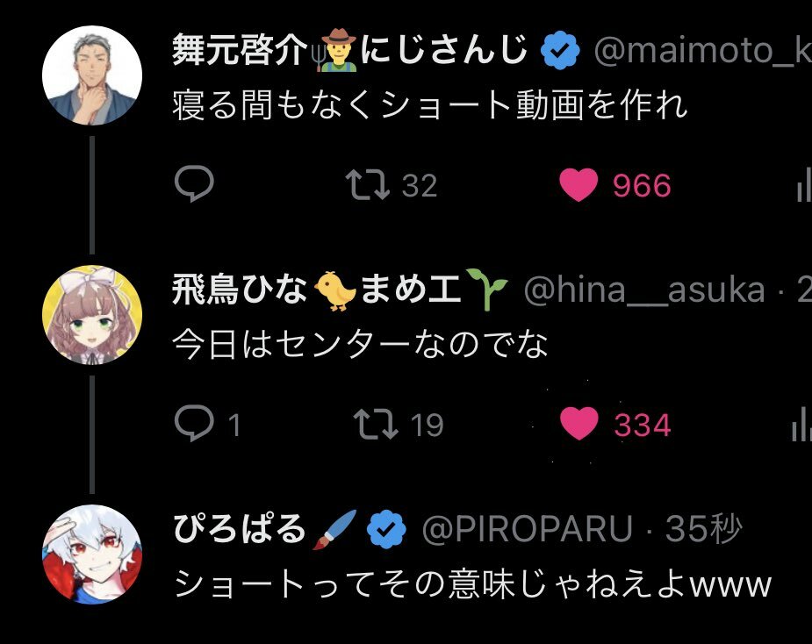812x644 pixels.
Task: Open reply on 舞元啓介's tweet
Action: (194, 183)
